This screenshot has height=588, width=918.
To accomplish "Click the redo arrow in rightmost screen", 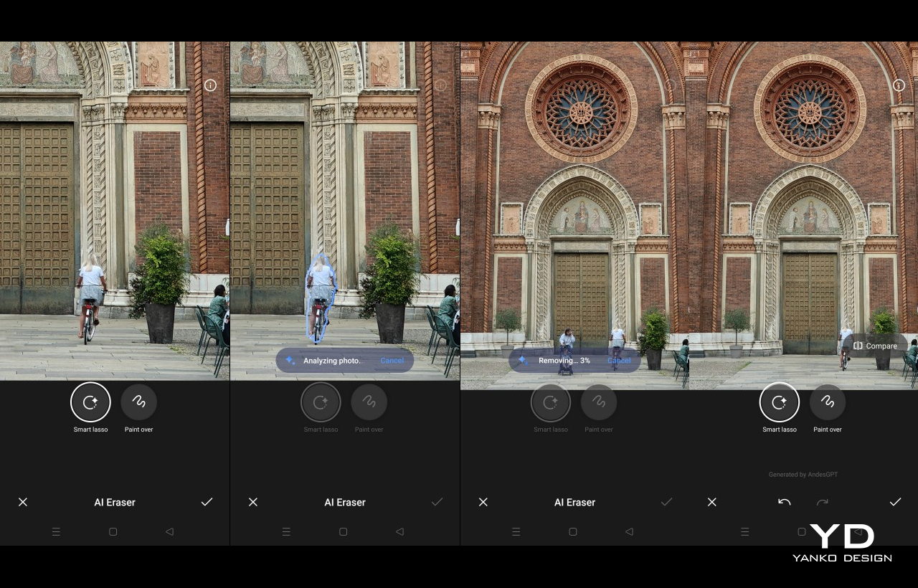I will coord(823,502).
